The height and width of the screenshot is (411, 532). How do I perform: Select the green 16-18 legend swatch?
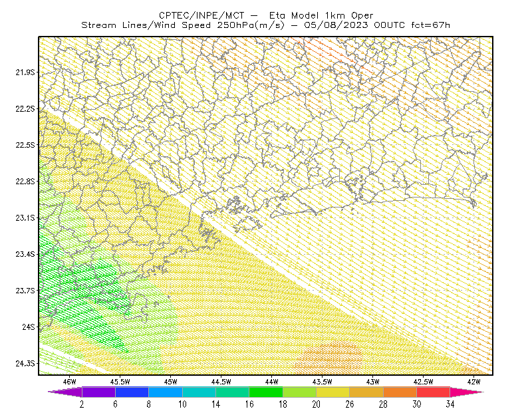[x=266, y=392]
